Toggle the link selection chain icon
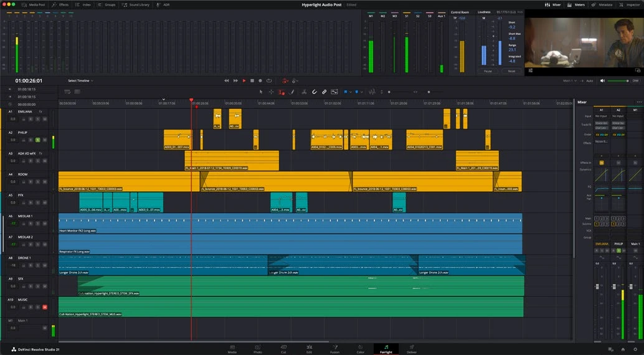 click(324, 92)
